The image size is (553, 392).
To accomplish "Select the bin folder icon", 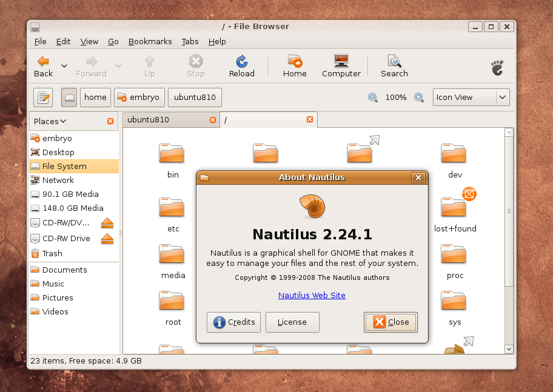I will click(172, 153).
